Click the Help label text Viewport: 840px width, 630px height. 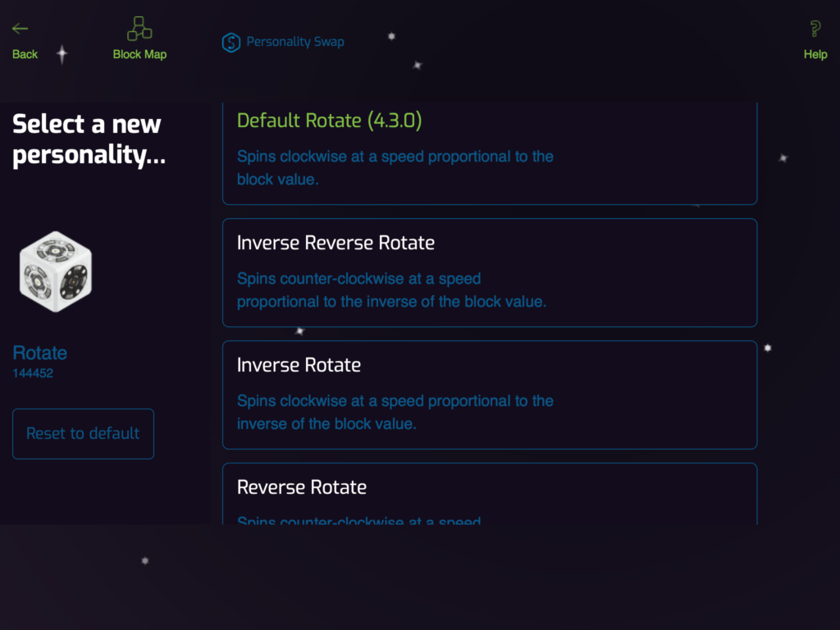coord(815,54)
